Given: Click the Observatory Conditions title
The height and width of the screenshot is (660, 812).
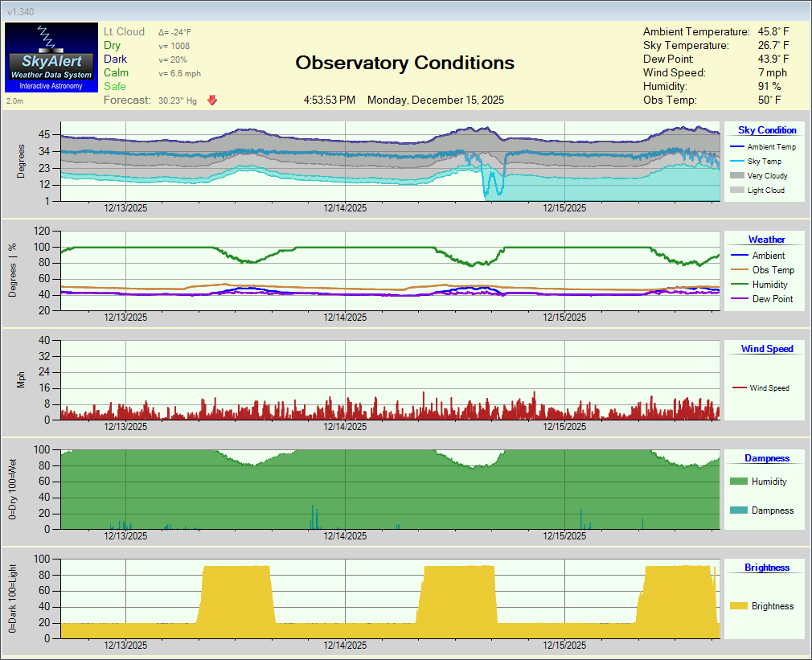Looking at the screenshot, I should [404, 63].
